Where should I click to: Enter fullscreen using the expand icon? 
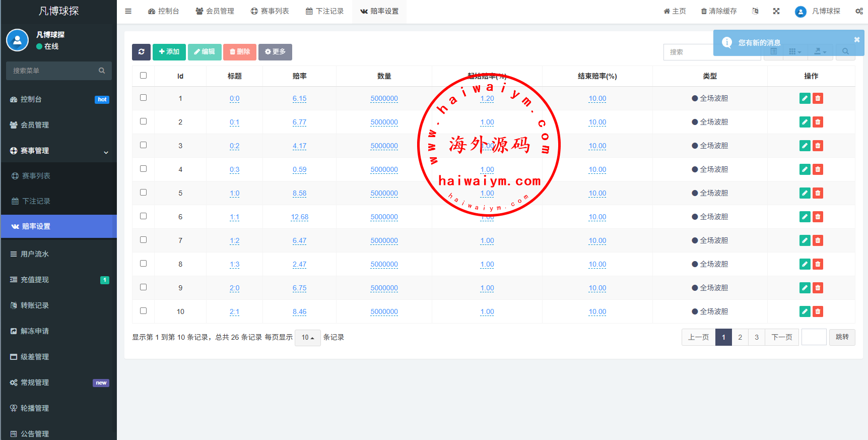tap(776, 11)
